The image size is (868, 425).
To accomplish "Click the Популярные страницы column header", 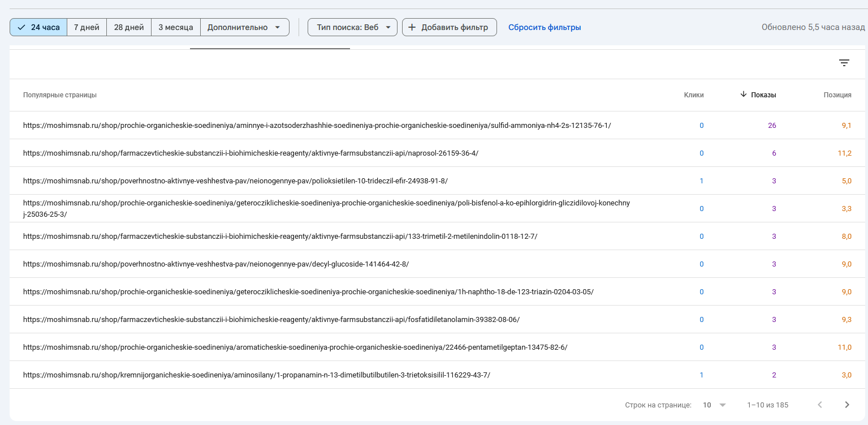I will [x=60, y=95].
